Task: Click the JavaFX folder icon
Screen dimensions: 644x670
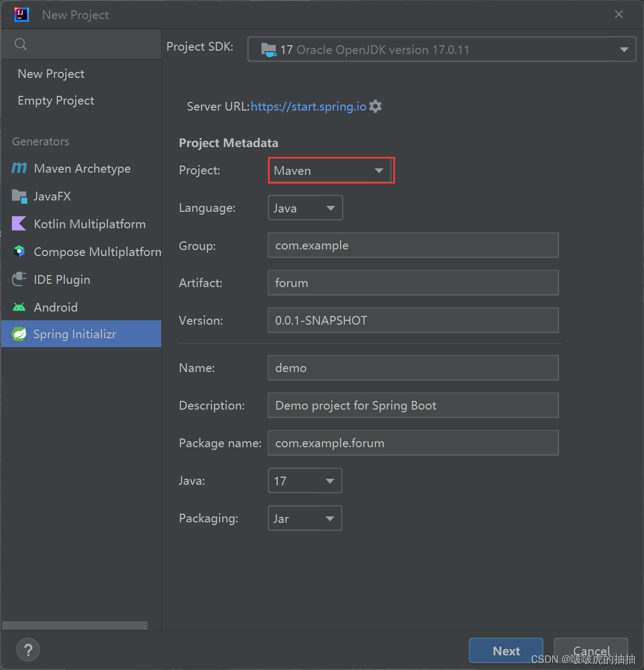Action: [x=19, y=196]
